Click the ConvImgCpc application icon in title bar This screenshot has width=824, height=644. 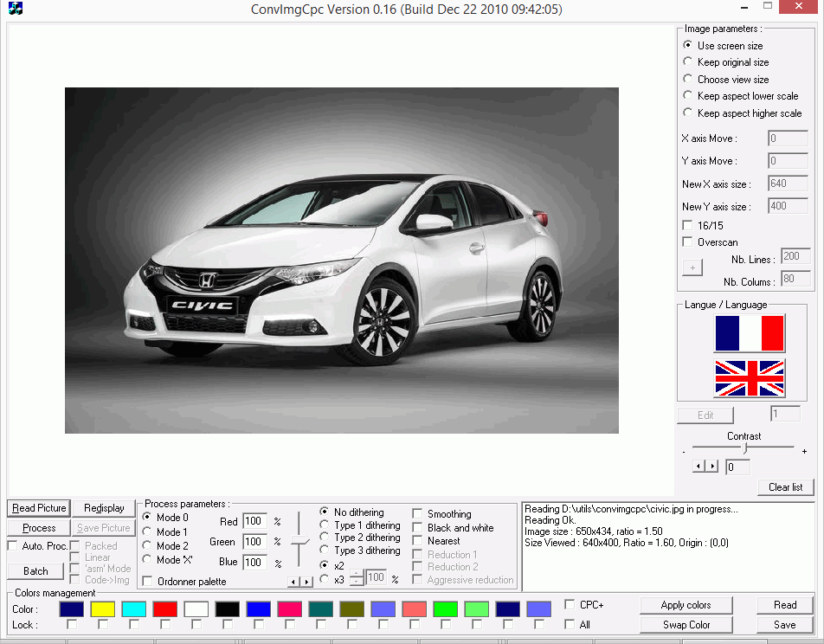[x=16, y=9]
